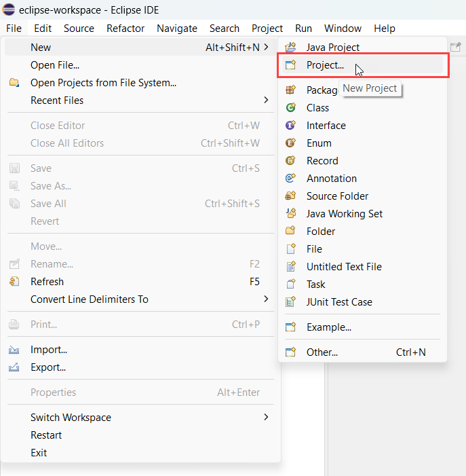The height and width of the screenshot is (476, 466).
Task: Click the Other... wizard icon
Action: click(x=290, y=352)
